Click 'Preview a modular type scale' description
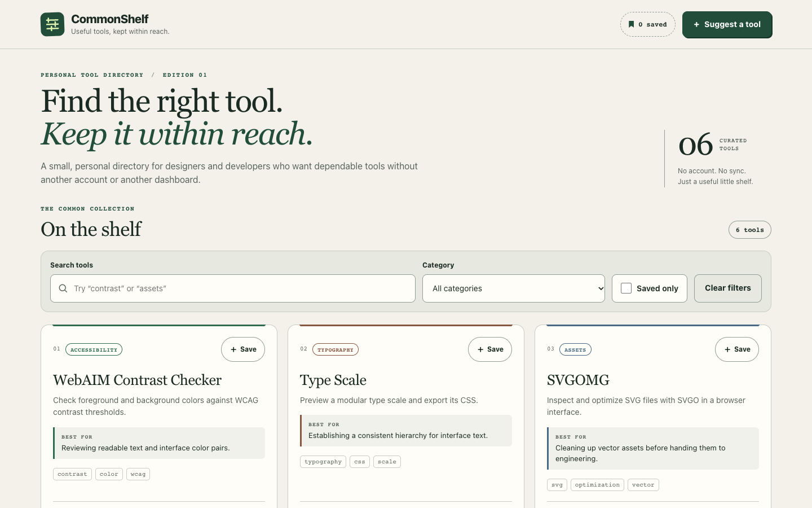Screen dimensions: 812x508 (389, 400)
